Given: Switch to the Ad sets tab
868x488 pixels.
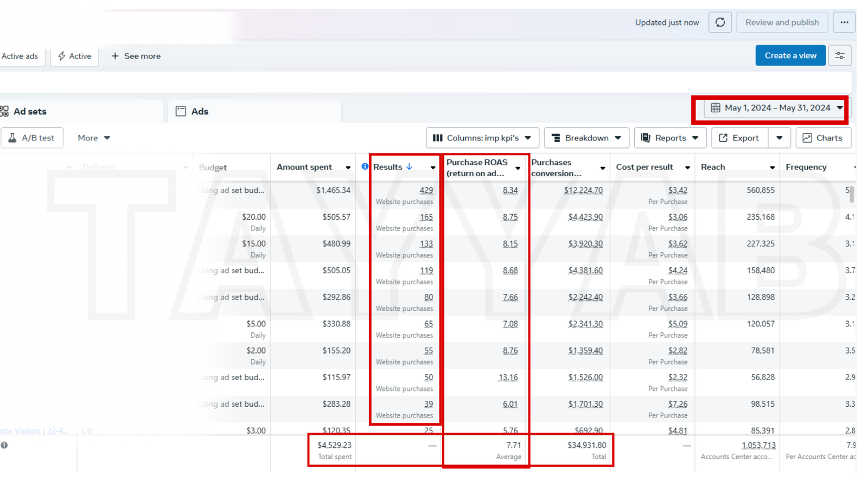Looking at the screenshot, I should [x=30, y=111].
